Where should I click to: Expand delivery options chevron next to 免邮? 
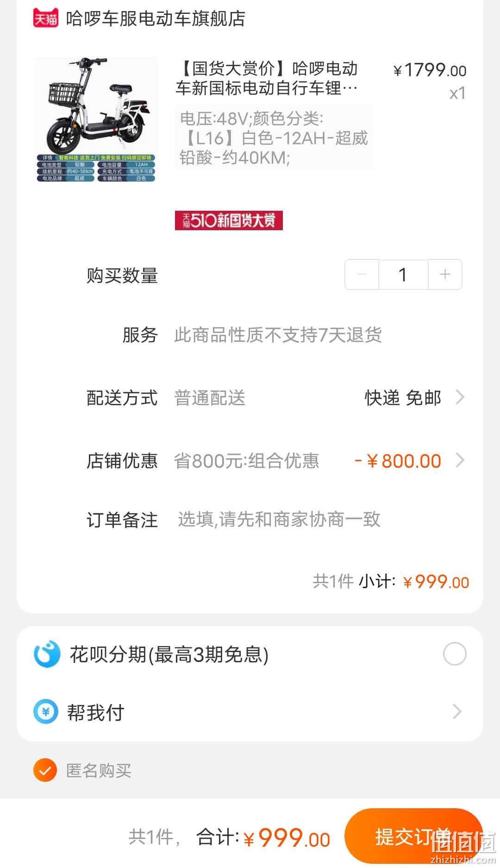click(460, 397)
